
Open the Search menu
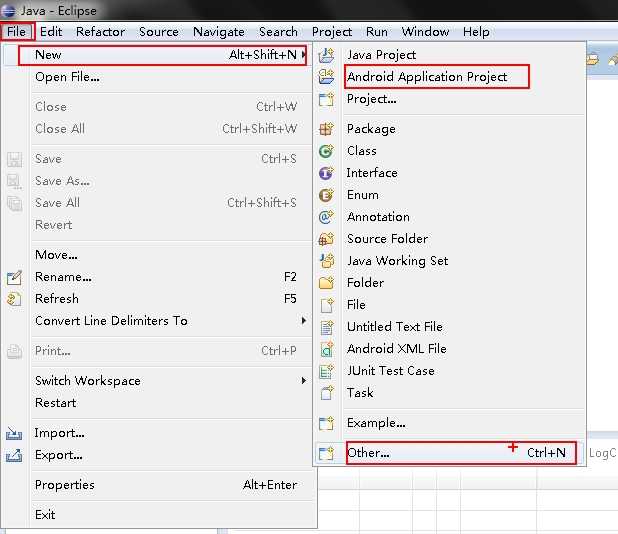[278, 32]
